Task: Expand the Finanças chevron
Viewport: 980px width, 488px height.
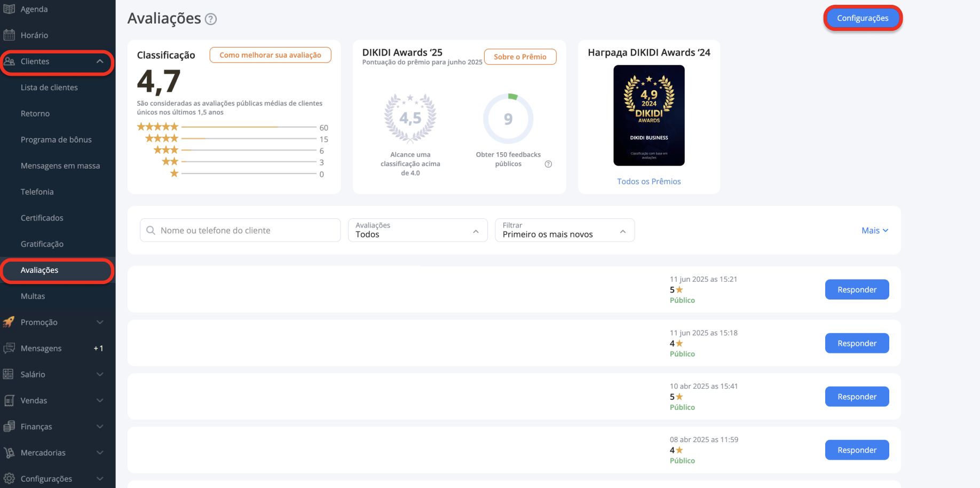Action: pyautogui.click(x=100, y=427)
